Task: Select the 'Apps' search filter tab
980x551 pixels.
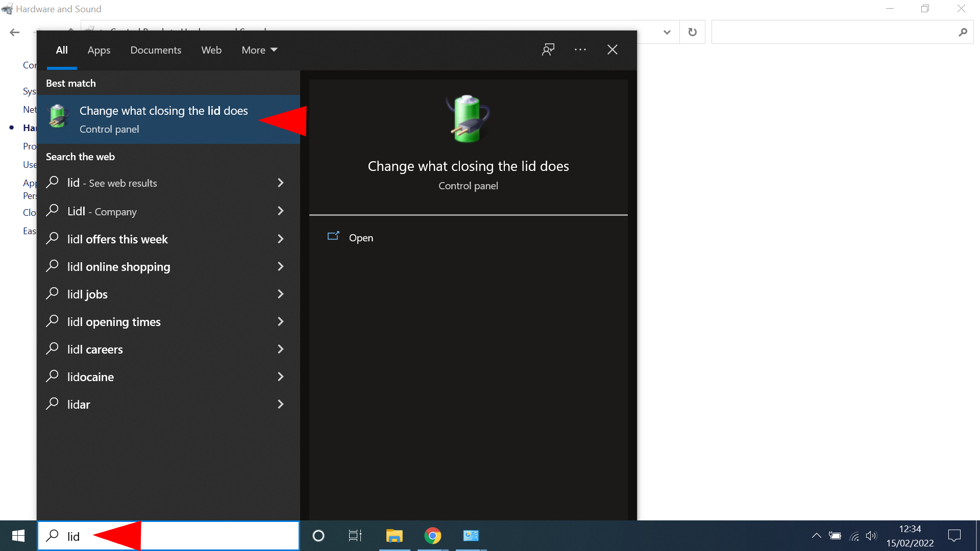Action: pos(99,50)
